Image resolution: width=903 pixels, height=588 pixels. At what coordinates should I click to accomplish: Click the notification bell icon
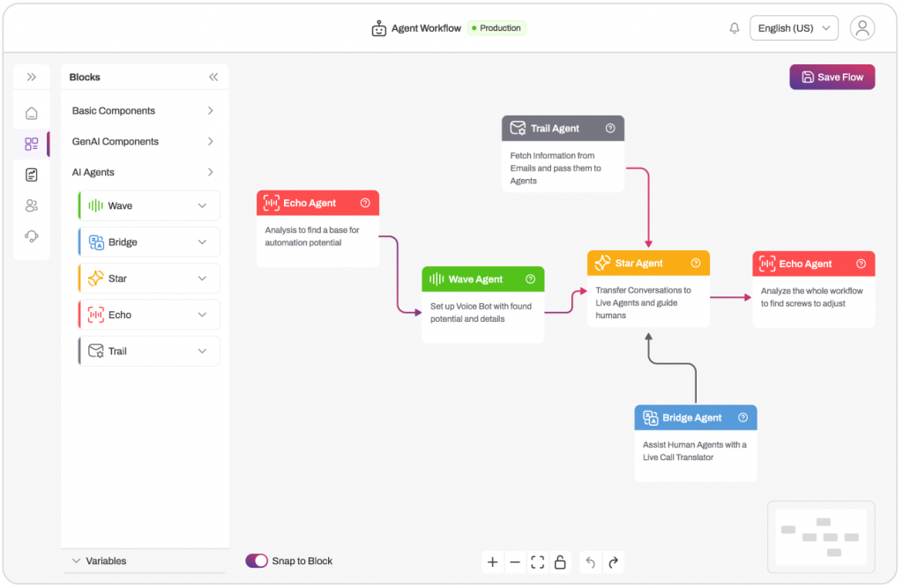tap(735, 28)
